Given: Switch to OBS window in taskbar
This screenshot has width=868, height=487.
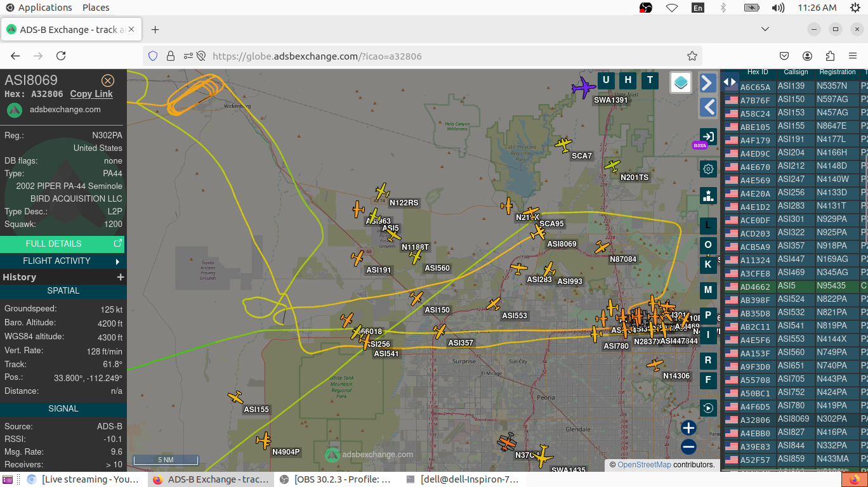Looking at the screenshot, I should 338,479.
